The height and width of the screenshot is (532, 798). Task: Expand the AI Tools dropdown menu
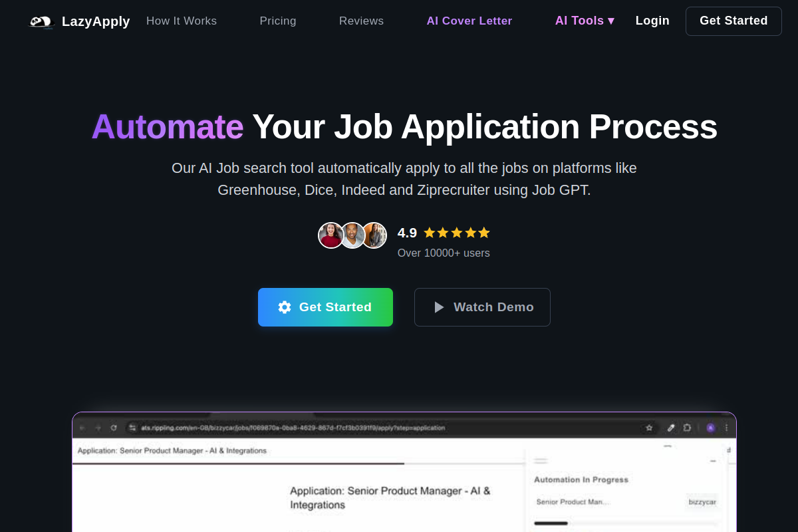(585, 21)
